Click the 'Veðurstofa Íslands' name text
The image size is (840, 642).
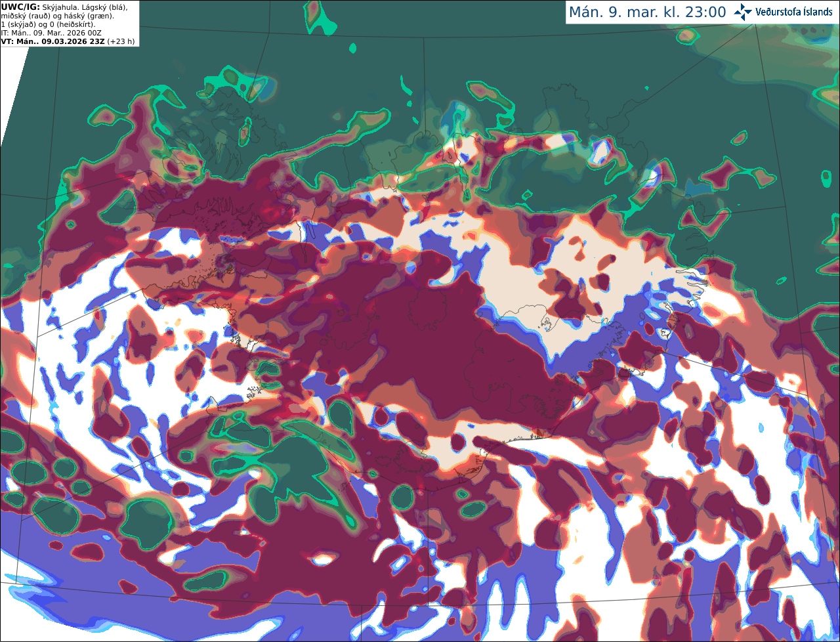[794, 12]
